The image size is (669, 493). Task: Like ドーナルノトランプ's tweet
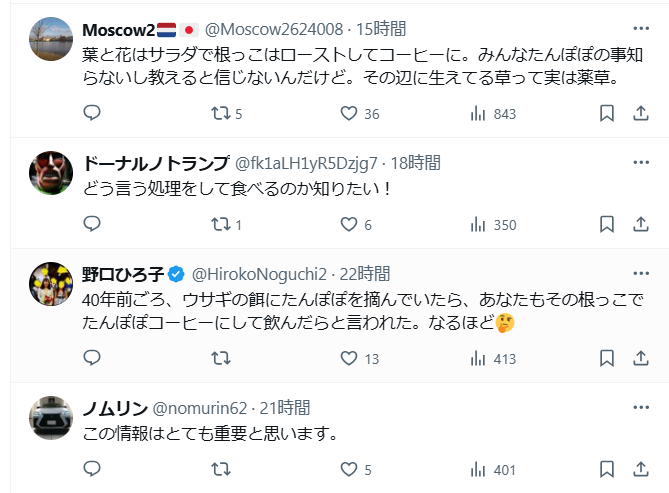click(x=349, y=225)
